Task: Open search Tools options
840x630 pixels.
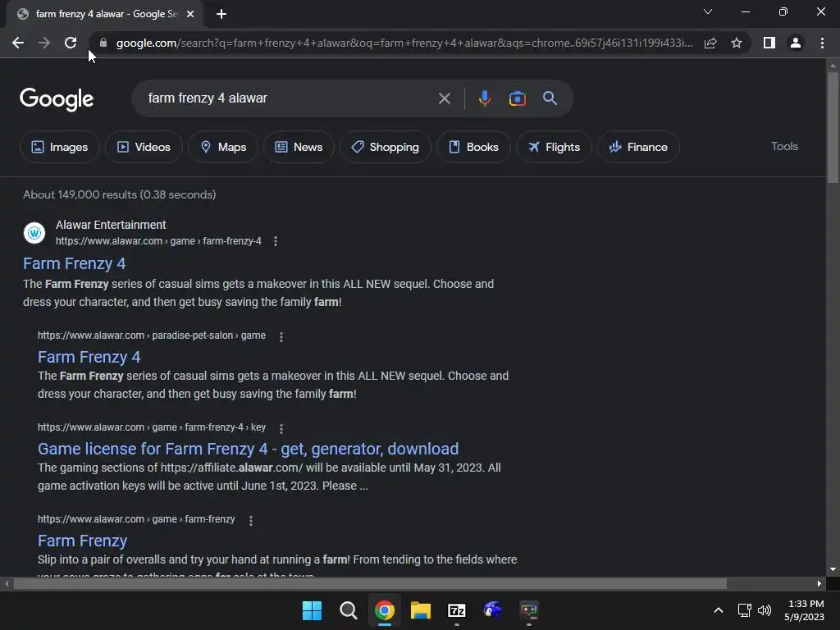Action: tap(784, 146)
